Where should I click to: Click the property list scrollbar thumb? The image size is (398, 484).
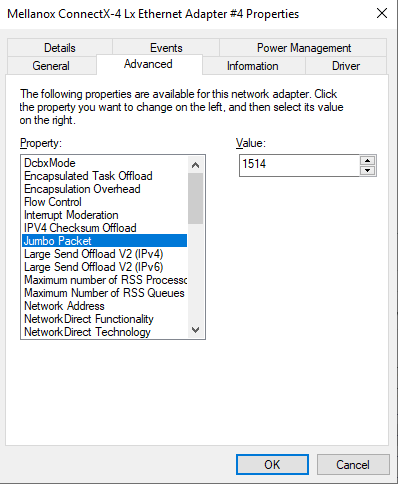pos(196,199)
